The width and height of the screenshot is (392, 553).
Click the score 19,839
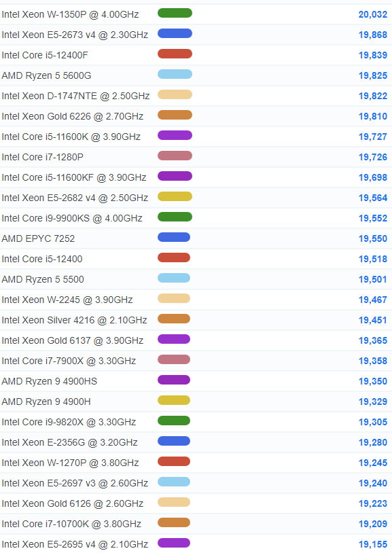click(x=373, y=56)
